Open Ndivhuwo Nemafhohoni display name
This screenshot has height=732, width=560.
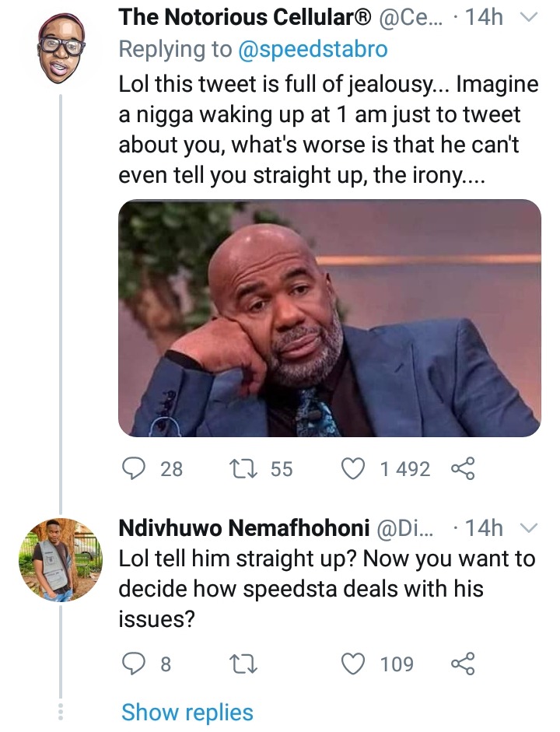(244, 528)
